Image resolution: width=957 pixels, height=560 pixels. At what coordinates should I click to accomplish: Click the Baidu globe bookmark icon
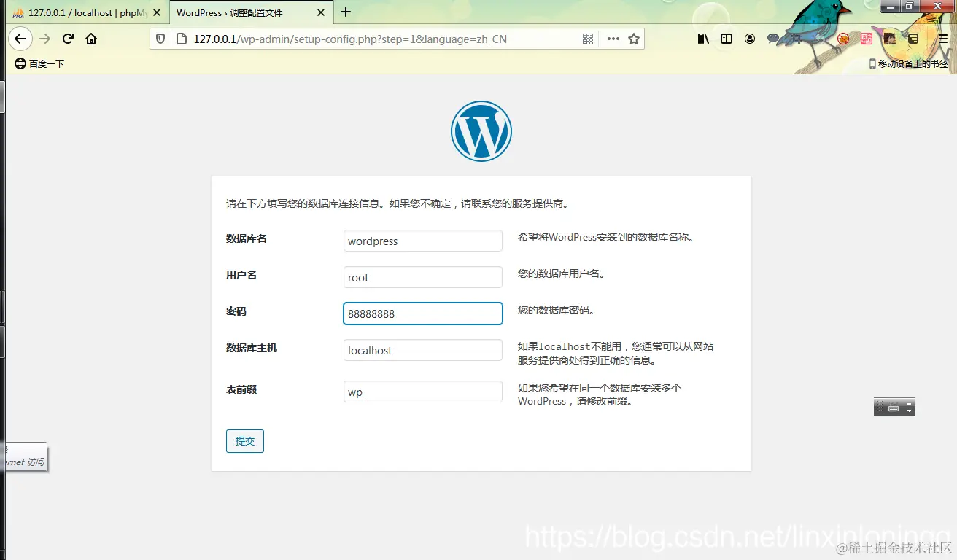pos(20,63)
